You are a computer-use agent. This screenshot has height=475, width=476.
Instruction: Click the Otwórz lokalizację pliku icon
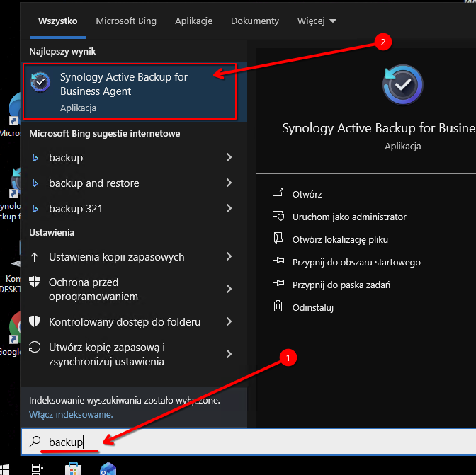278,239
